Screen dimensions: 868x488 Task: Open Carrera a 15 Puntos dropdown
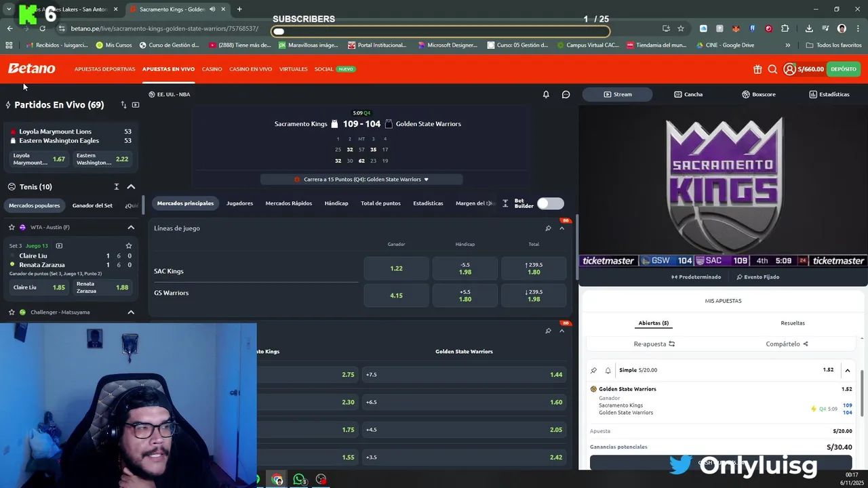click(x=361, y=180)
